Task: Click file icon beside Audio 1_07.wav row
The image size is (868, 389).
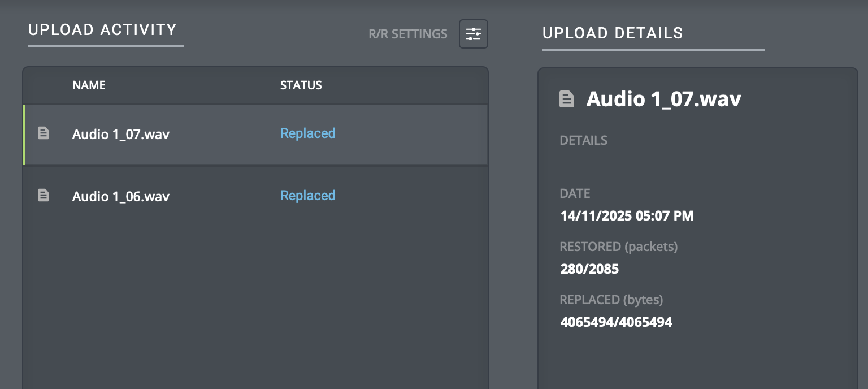Action: click(44, 133)
